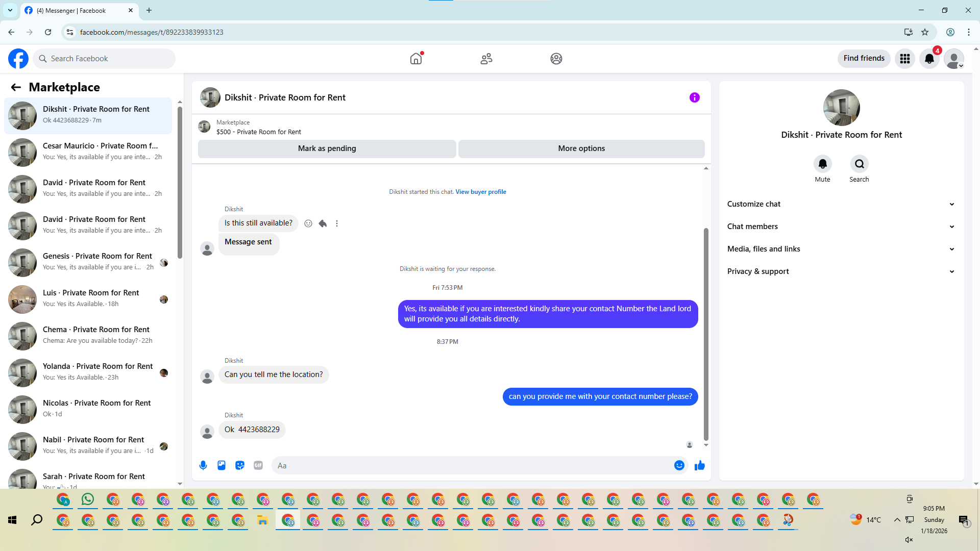980x551 pixels.
Task: Open the Facebook notifications bell
Action: (929, 59)
